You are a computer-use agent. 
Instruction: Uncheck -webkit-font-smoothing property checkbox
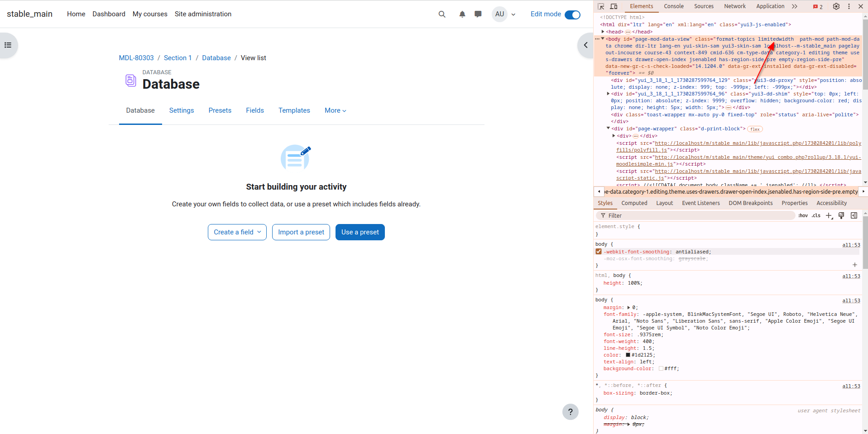[x=599, y=252]
